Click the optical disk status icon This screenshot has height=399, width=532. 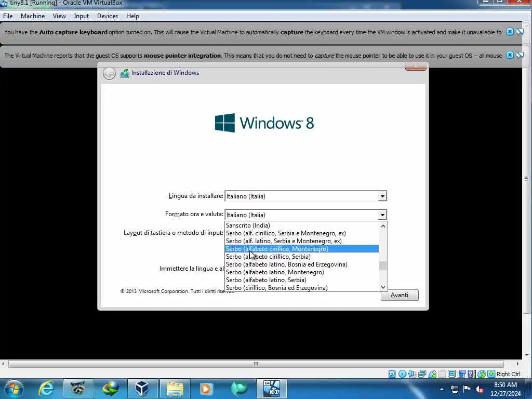coord(402,374)
